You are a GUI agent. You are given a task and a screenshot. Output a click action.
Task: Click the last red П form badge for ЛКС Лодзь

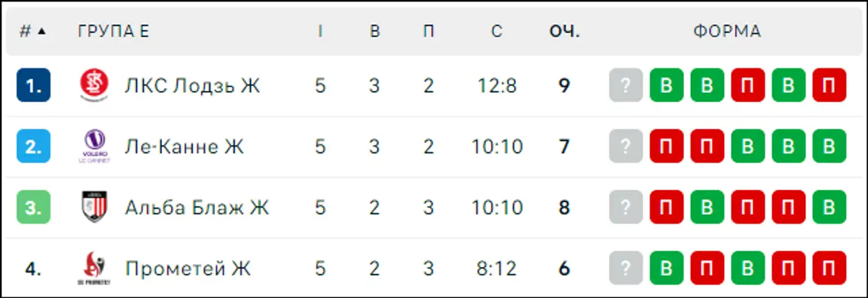click(829, 86)
